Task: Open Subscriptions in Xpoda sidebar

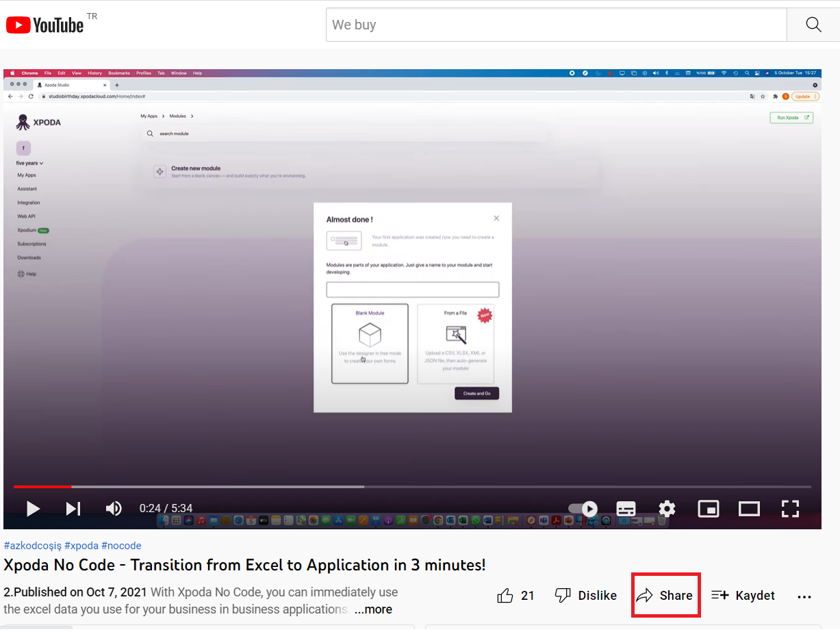Action: tap(32, 244)
